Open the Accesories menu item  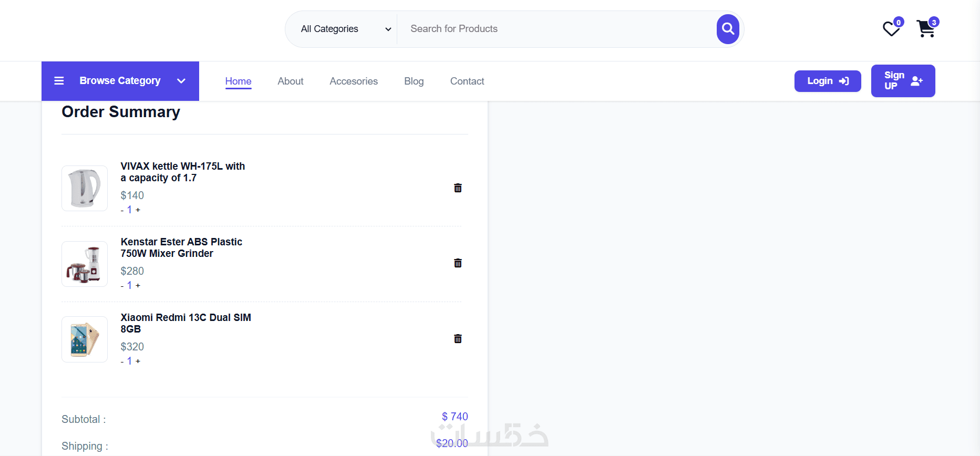coord(354,81)
